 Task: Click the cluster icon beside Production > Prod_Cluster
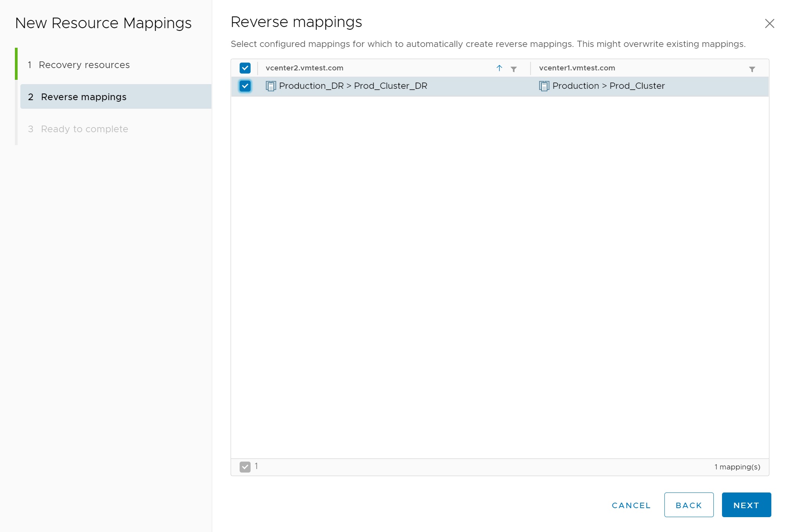pos(544,86)
